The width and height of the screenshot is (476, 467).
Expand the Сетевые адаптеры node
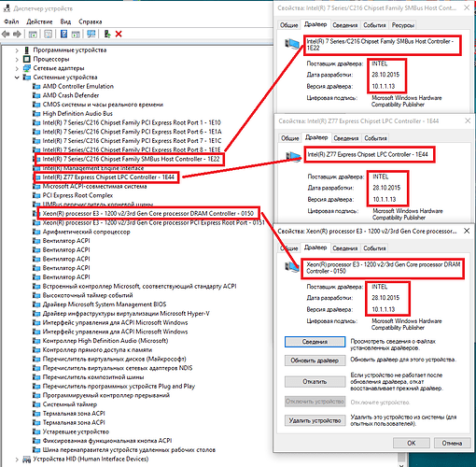[17, 68]
